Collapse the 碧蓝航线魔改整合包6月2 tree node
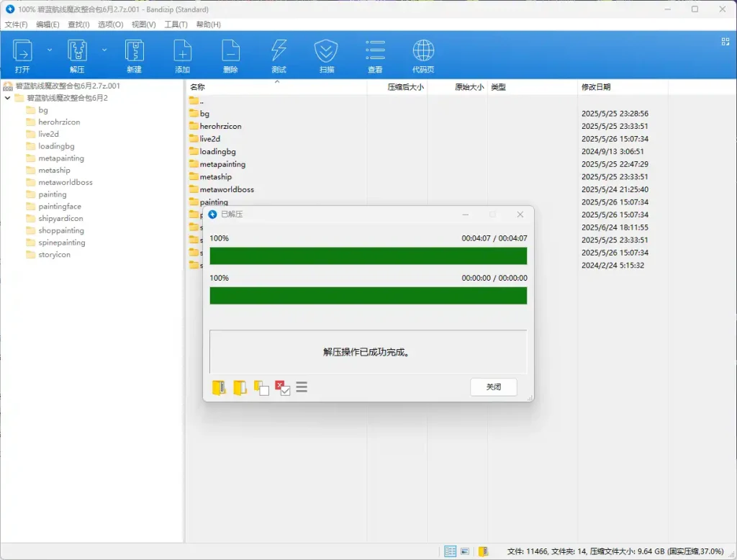The height and width of the screenshot is (560, 737). pyautogui.click(x=8, y=98)
